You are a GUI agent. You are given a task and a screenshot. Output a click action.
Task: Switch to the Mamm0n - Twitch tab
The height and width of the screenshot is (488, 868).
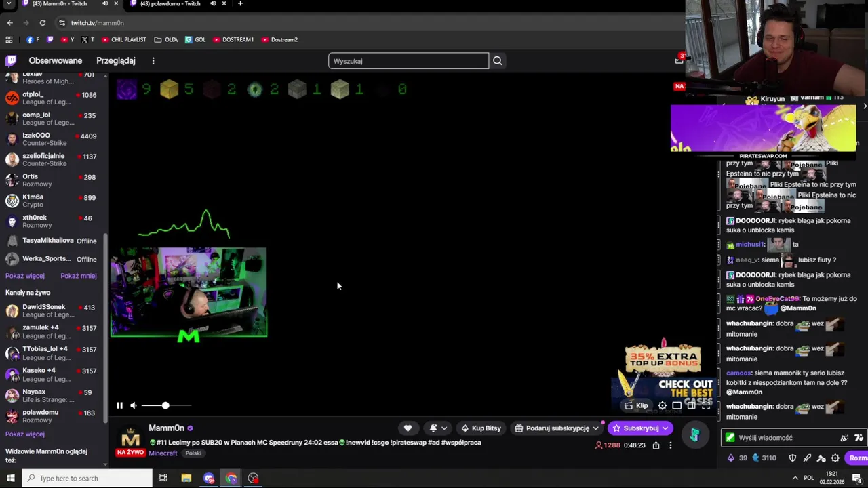[x=60, y=4]
